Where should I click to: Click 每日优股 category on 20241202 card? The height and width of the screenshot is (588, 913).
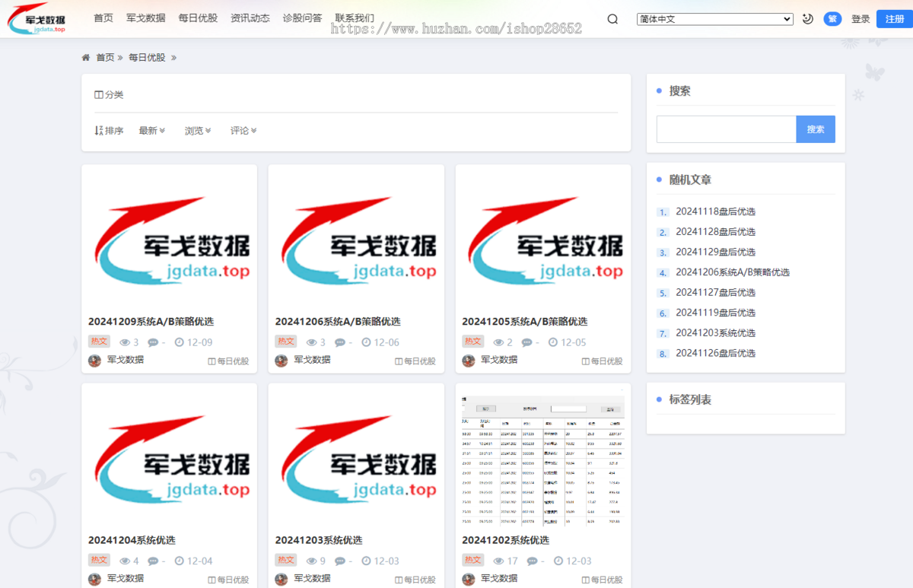coord(602,580)
